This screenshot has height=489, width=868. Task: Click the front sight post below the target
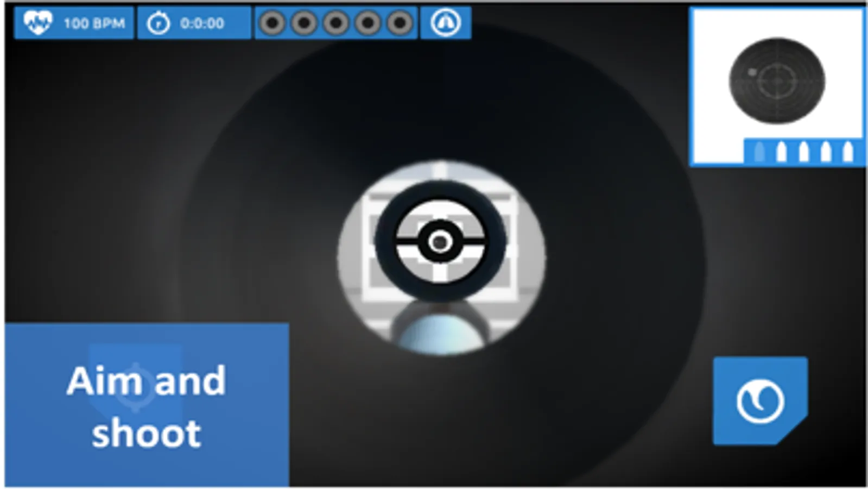[x=441, y=327]
